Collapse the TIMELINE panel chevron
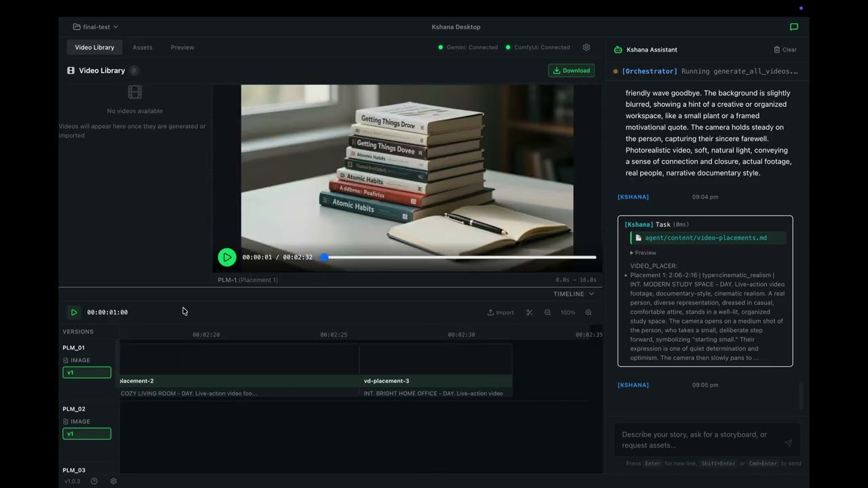 (591, 294)
